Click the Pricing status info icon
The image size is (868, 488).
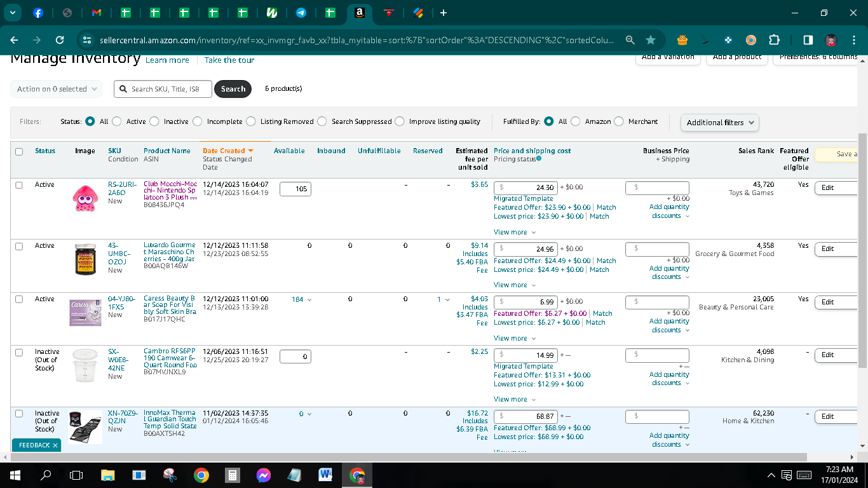pos(539,159)
